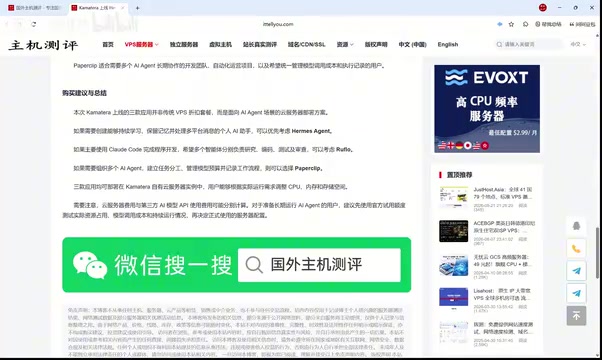This screenshot has width=602, height=360.
Task: Click the 置顶推荐 sidebar heading
Action: pyautogui.click(x=459, y=175)
